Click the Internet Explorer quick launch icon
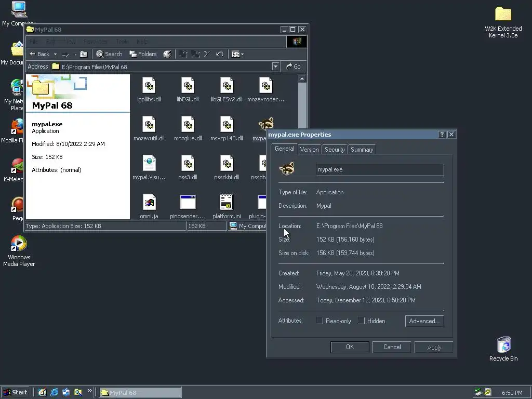 point(54,392)
